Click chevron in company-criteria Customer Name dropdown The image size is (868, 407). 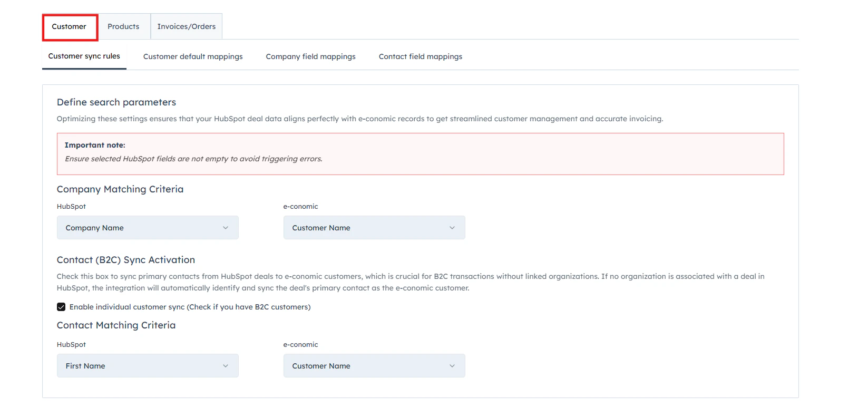click(452, 228)
